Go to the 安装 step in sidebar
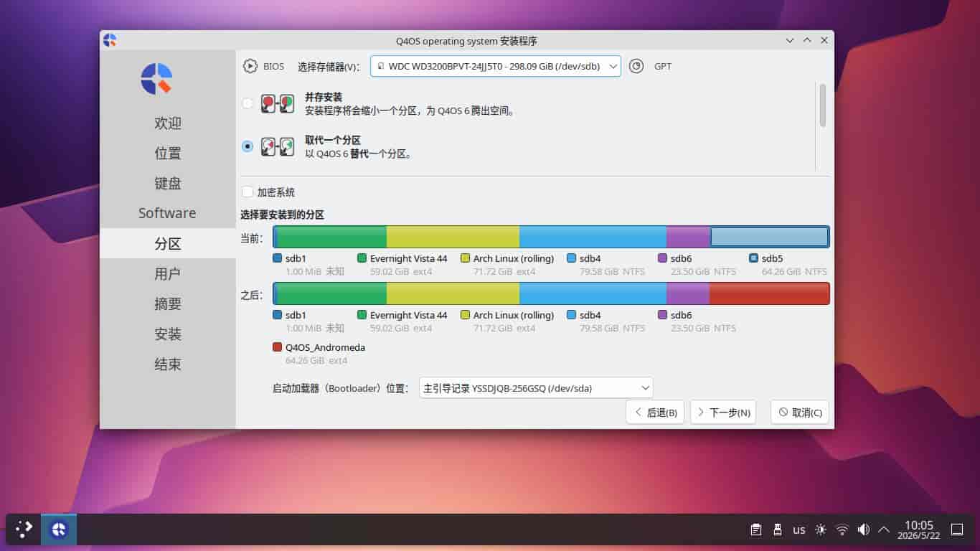Viewport: 980px width, 551px height. click(168, 334)
